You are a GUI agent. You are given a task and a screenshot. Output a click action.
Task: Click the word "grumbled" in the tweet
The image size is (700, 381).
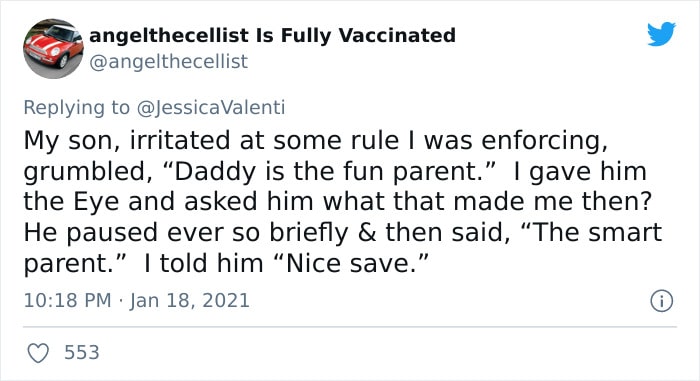(x=85, y=172)
